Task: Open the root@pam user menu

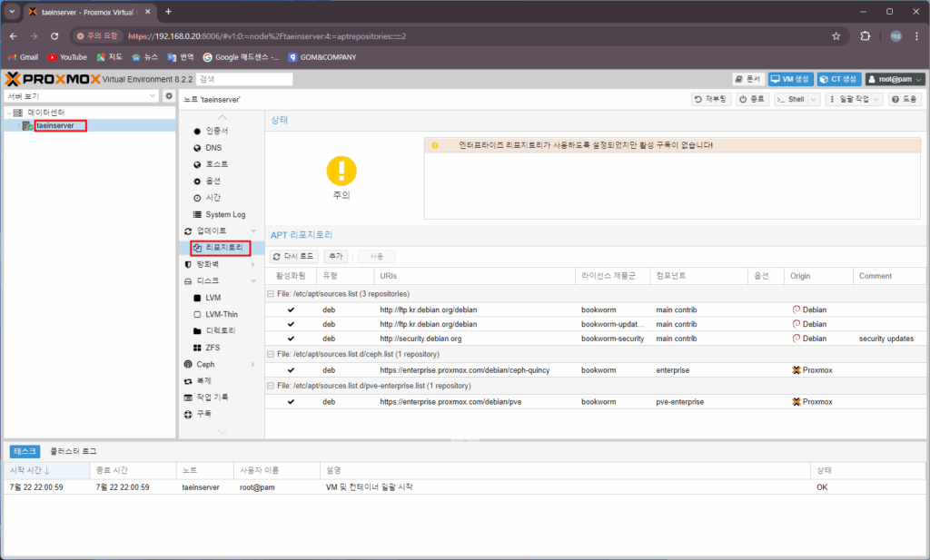Action: [x=895, y=79]
